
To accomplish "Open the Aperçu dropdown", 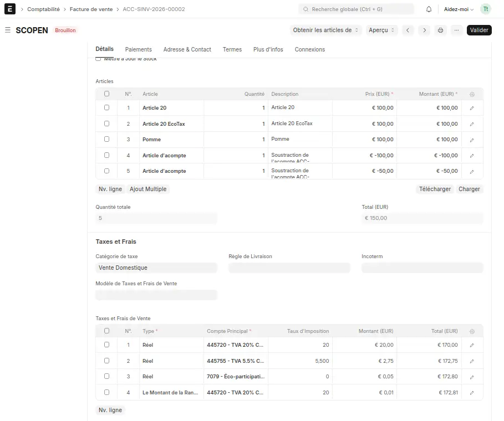I will [381, 30].
